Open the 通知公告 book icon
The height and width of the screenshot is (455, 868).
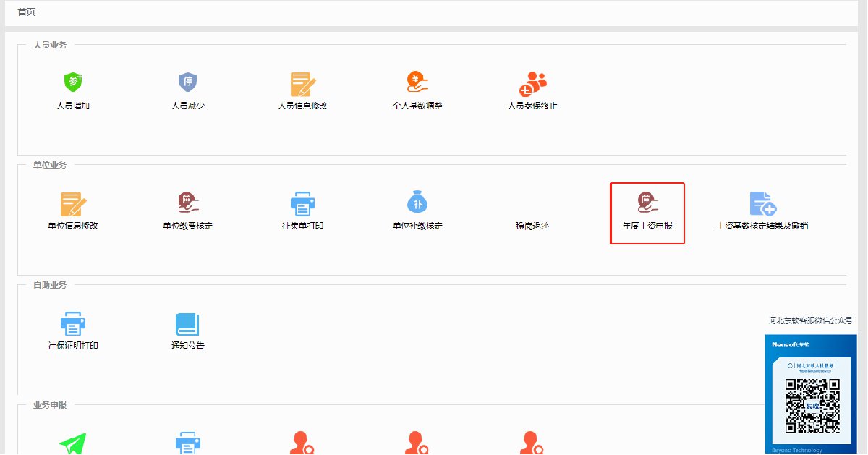tap(187, 324)
